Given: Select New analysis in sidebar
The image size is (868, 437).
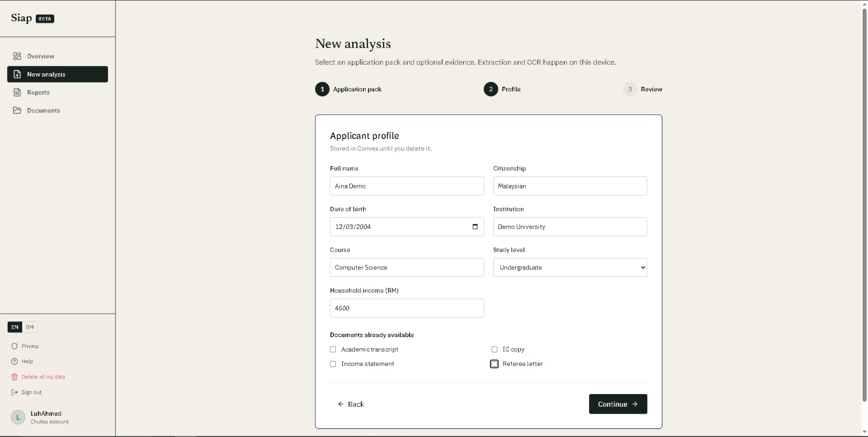Looking at the screenshot, I should coord(58,74).
